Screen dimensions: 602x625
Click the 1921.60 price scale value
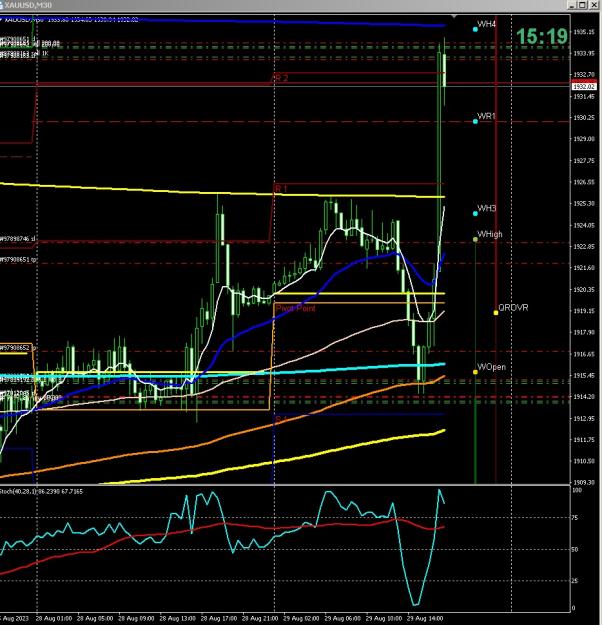pos(584,268)
